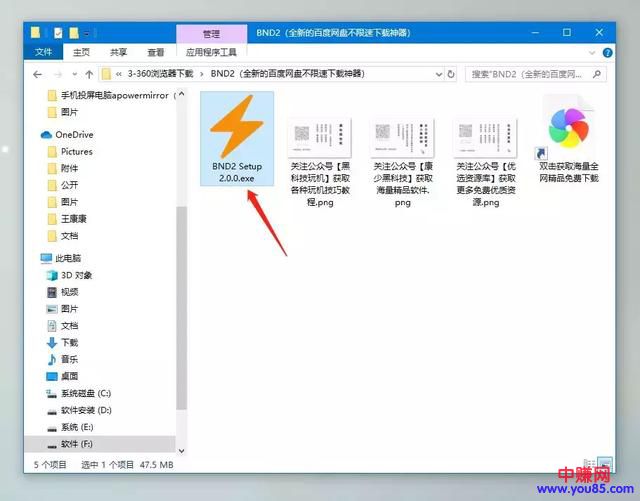Click navigation pane scroll down arrow
Screen dimensions: 640x501
[182, 451]
